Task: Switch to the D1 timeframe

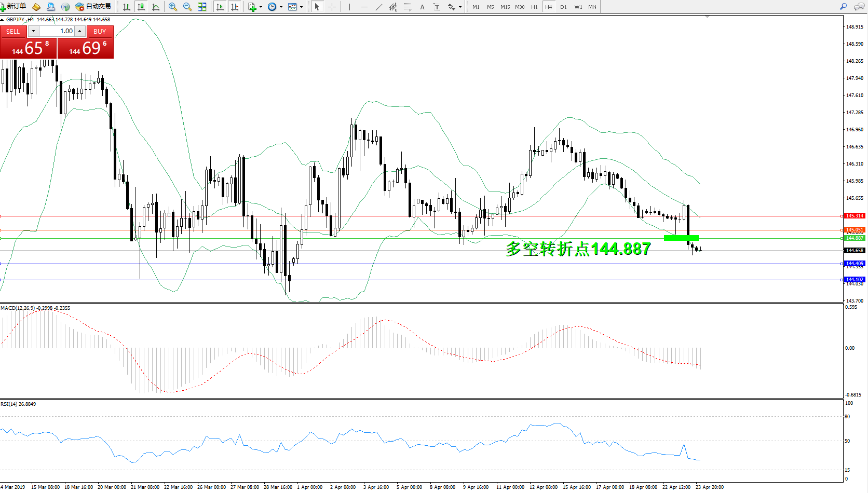Action: [563, 7]
